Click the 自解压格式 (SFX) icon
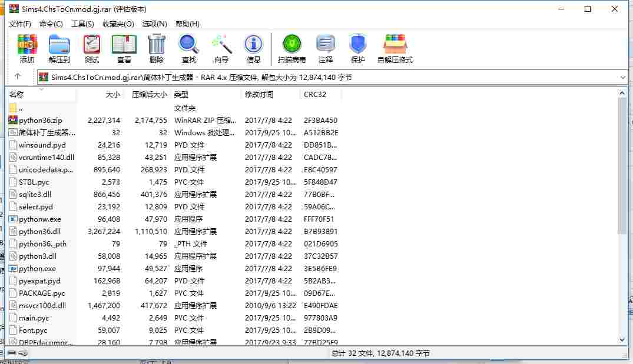 click(x=395, y=48)
